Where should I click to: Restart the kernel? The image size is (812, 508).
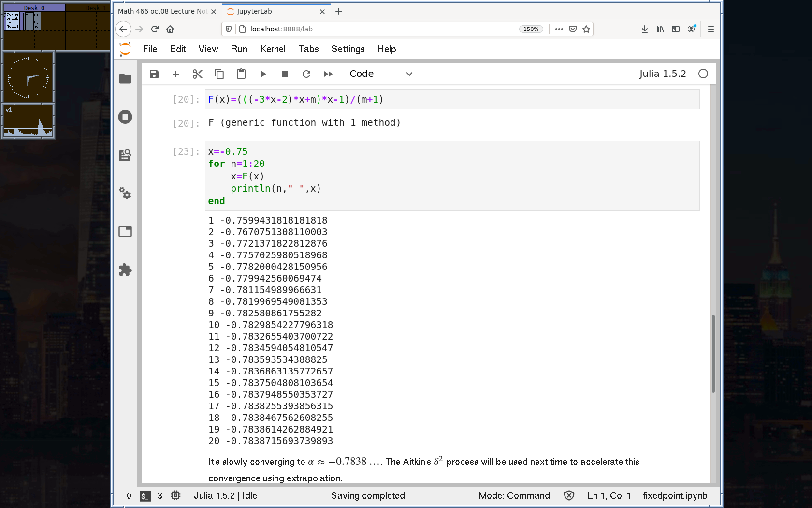point(306,74)
